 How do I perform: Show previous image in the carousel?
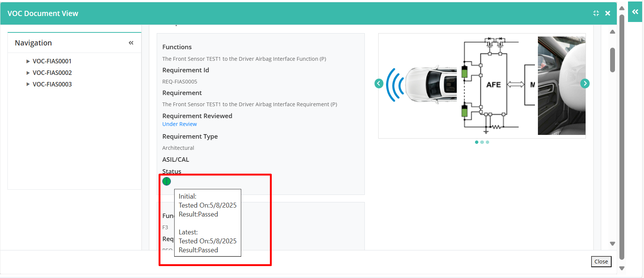[x=379, y=83]
